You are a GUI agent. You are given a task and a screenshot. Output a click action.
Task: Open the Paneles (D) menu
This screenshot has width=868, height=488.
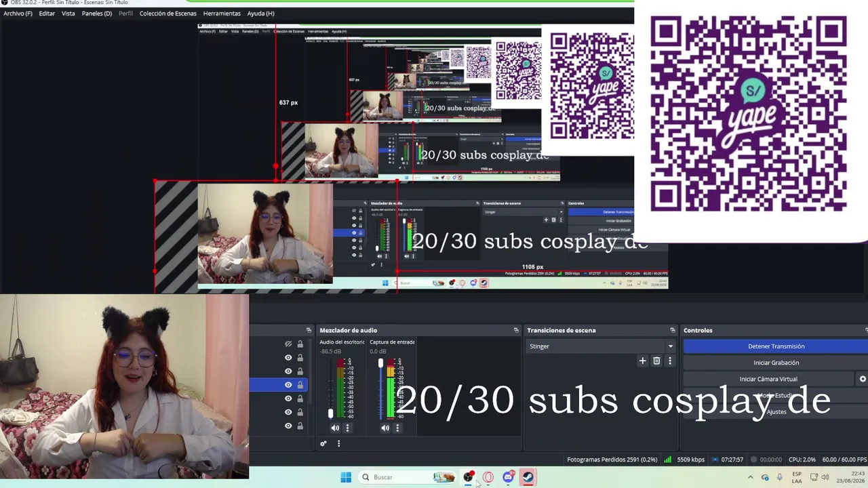point(97,14)
